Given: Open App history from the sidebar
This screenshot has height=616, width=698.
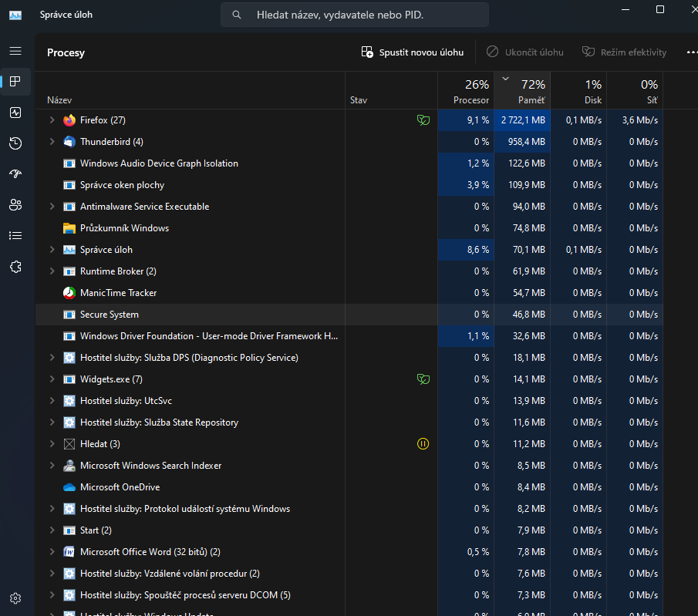Looking at the screenshot, I should click(15, 143).
